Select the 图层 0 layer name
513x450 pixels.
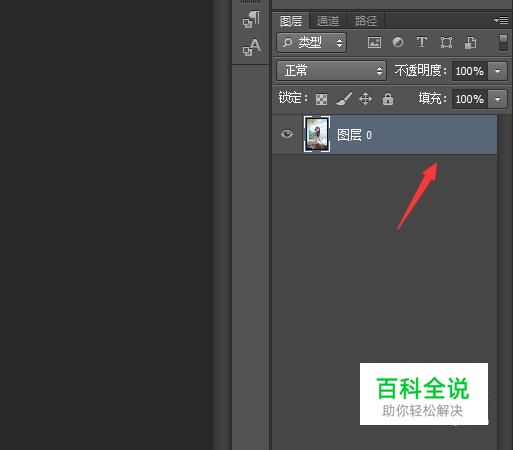point(354,135)
